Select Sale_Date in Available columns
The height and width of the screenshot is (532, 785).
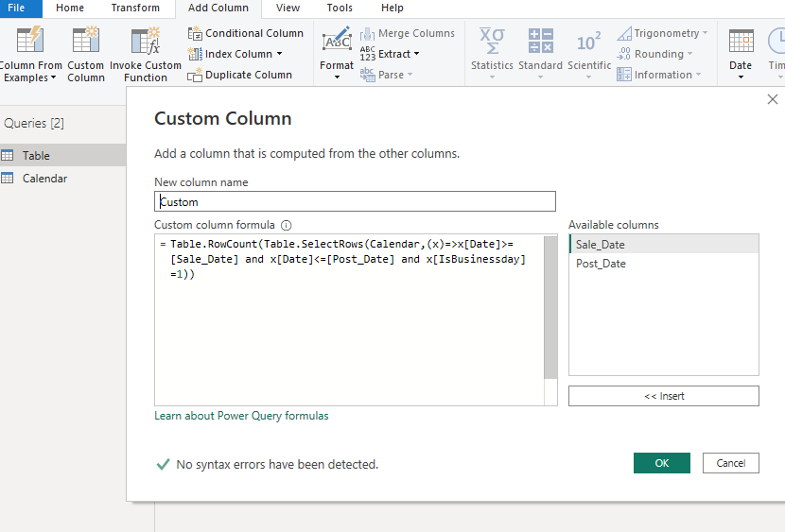click(664, 245)
